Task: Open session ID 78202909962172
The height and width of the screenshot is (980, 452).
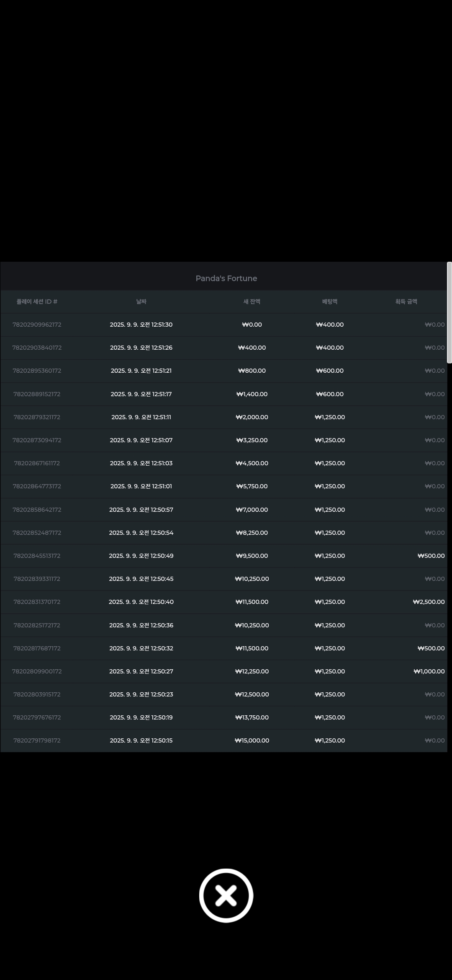Action: tap(37, 325)
